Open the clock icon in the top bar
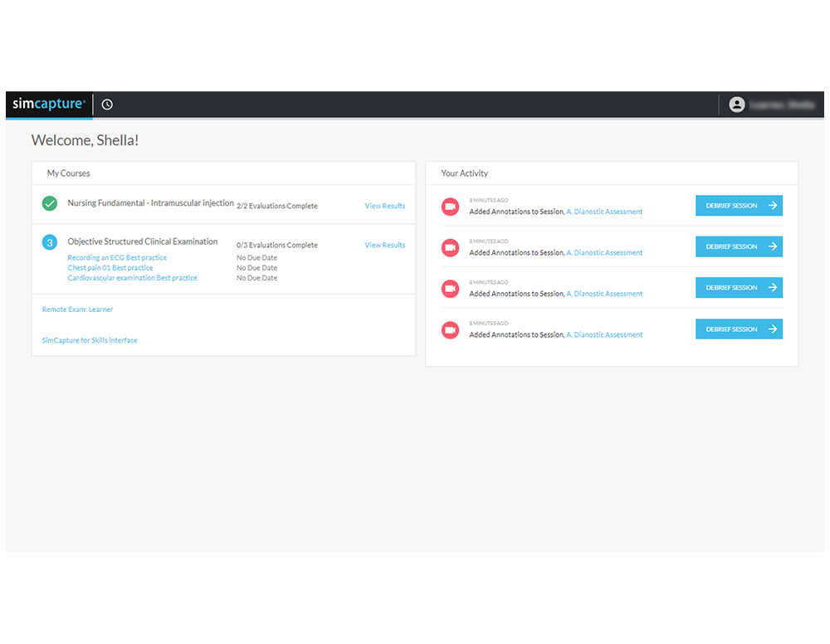The width and height of the screenshot is (830, 644). coord(107,105)
